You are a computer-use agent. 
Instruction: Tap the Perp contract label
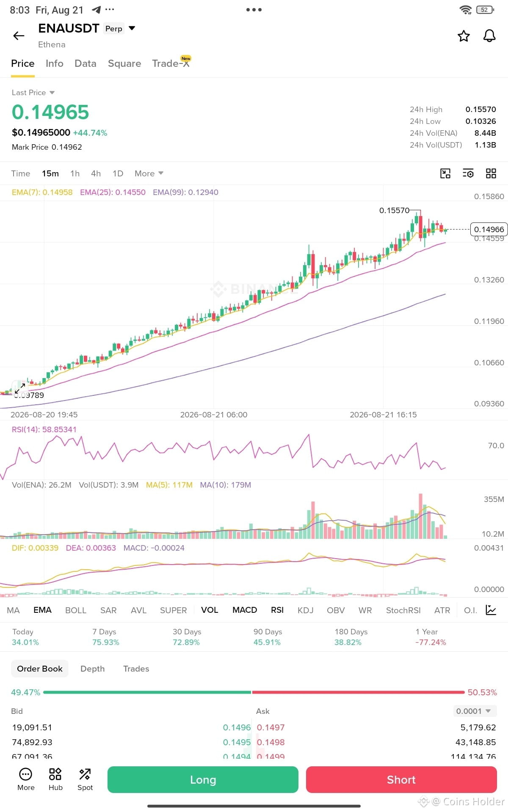point(114,28)
